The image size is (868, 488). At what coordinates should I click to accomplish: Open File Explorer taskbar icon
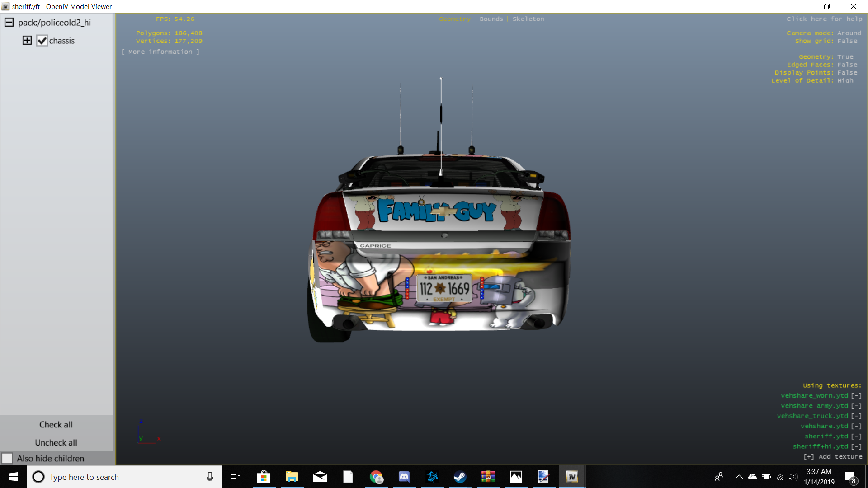(x=292, y=477)
